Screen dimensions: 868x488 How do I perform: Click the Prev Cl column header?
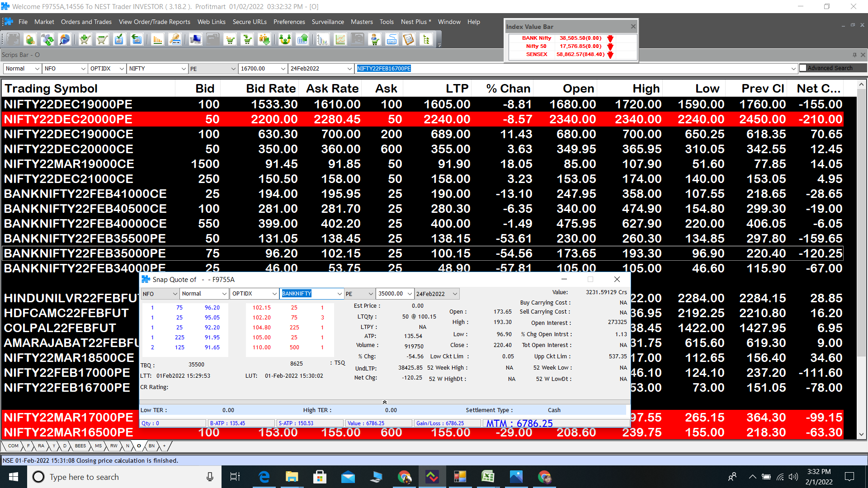coord(756,89)
